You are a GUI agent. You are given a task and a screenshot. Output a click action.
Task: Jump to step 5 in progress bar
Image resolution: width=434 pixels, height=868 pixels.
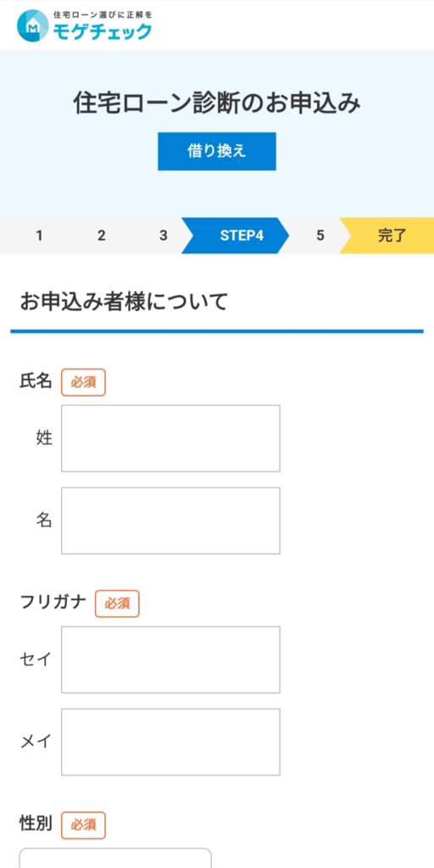pos(320,236)
